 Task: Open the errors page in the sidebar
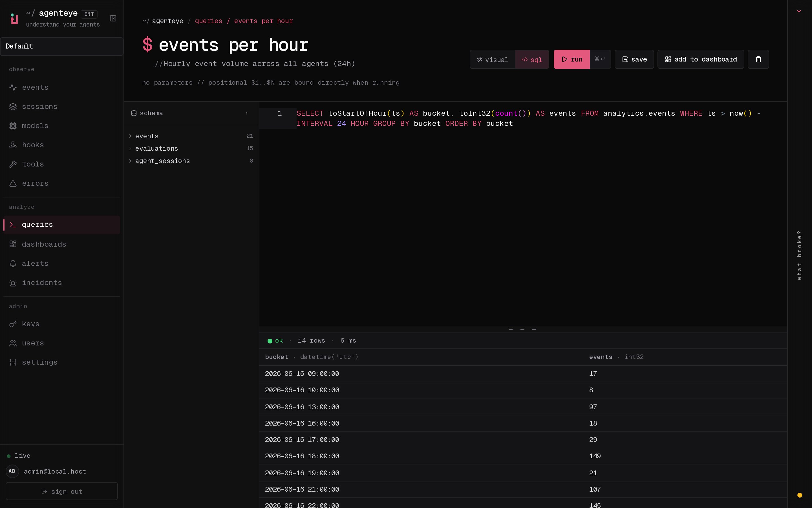tap(62, 183)
